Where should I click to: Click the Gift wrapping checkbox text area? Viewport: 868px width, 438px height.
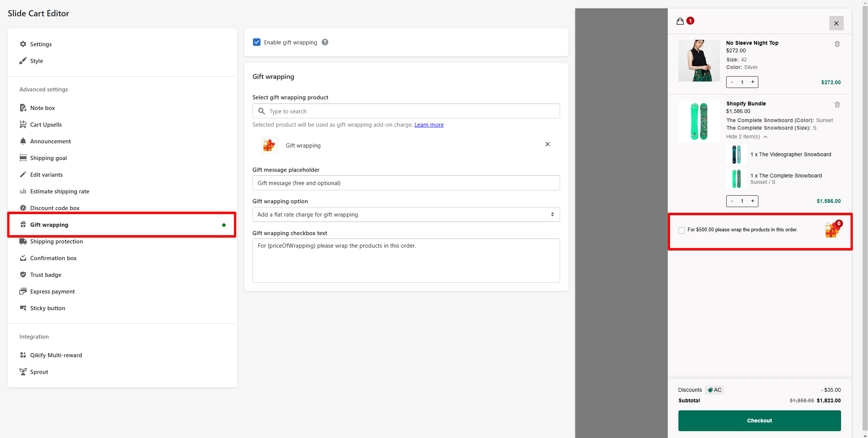click(406, 261)
